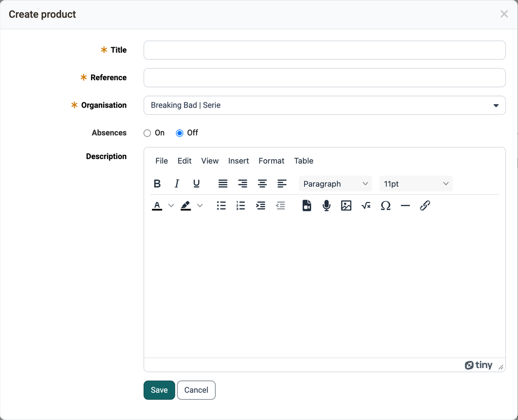
Task: Open the editor Insert menu
Action: (x=239, y=161)
